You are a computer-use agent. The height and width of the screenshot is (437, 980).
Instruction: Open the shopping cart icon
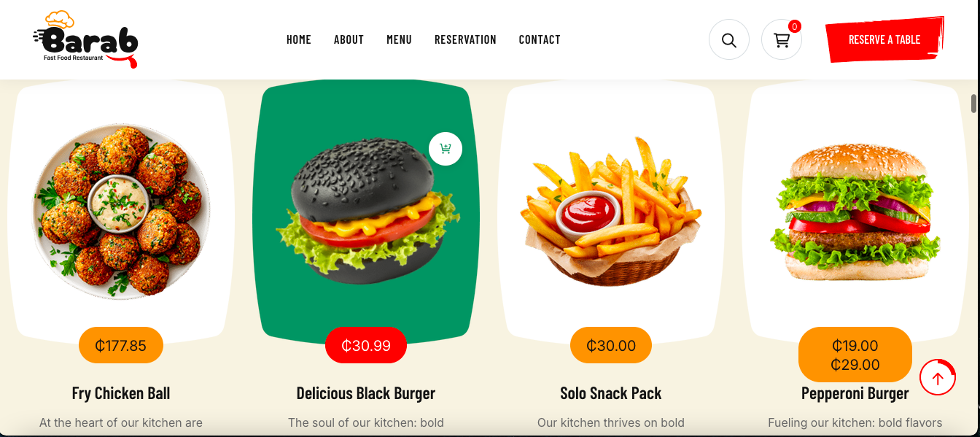782,39
